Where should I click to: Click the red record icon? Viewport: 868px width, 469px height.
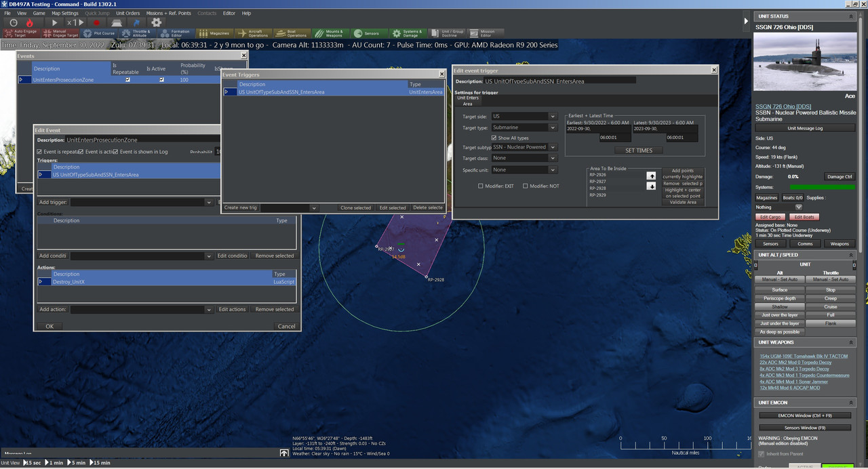[97, 22]
